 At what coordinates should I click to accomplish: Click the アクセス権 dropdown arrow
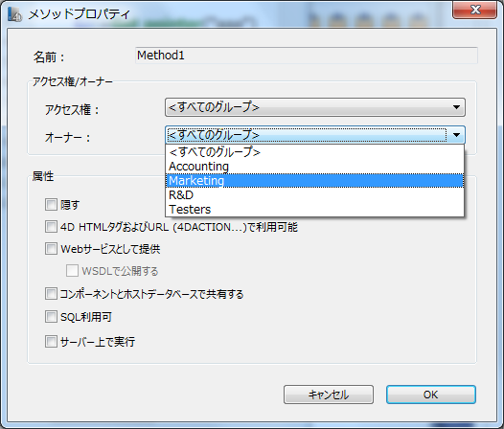click(x=456, y=107)
